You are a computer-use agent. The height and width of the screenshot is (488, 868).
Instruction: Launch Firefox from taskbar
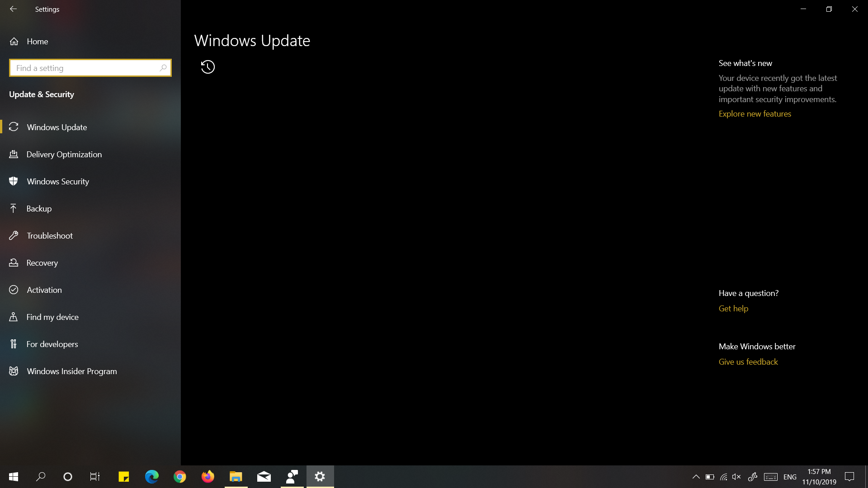coord(208,477)
